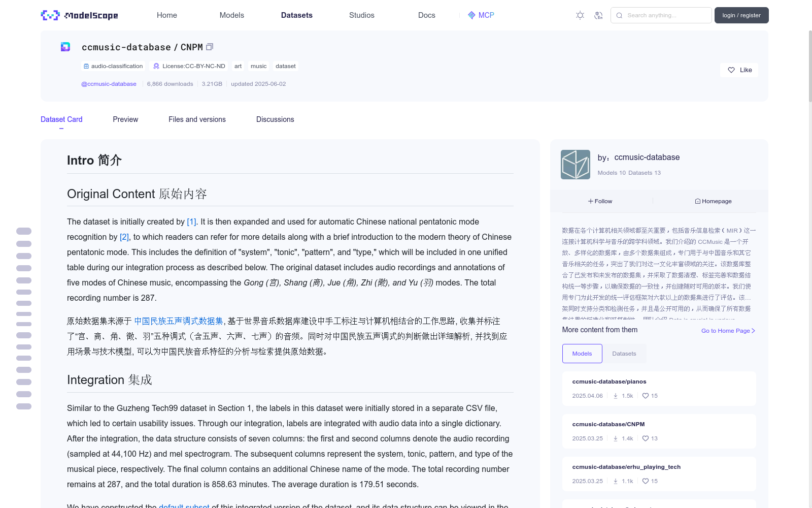The image size is (812, 508).
Task: Click heart icon on ccmusic-database/CNPM card
Action: 646,438
